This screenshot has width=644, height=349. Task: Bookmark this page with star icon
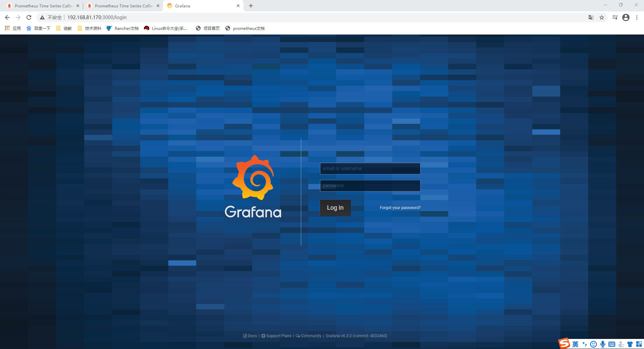click(x=602, y=17)
